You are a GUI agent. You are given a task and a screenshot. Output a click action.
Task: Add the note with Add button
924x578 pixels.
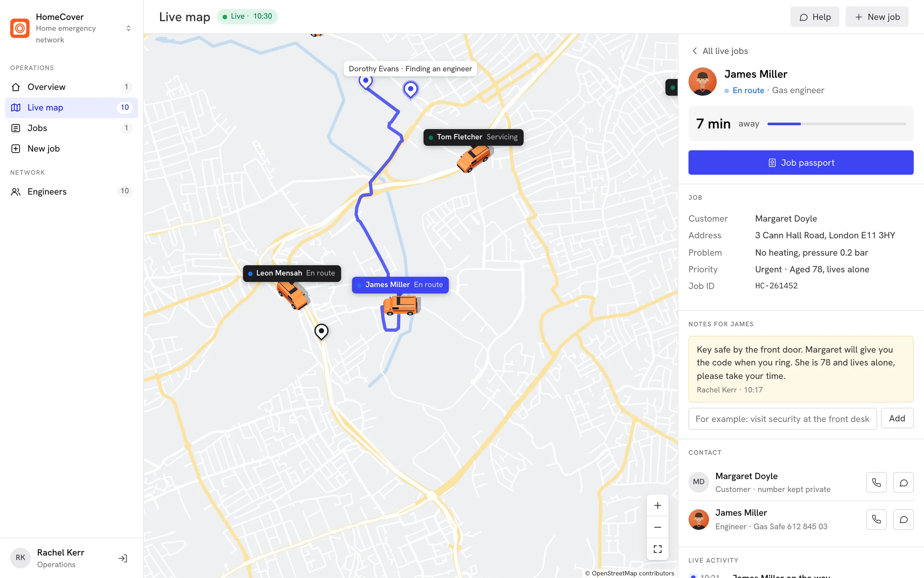coord(897,418)
